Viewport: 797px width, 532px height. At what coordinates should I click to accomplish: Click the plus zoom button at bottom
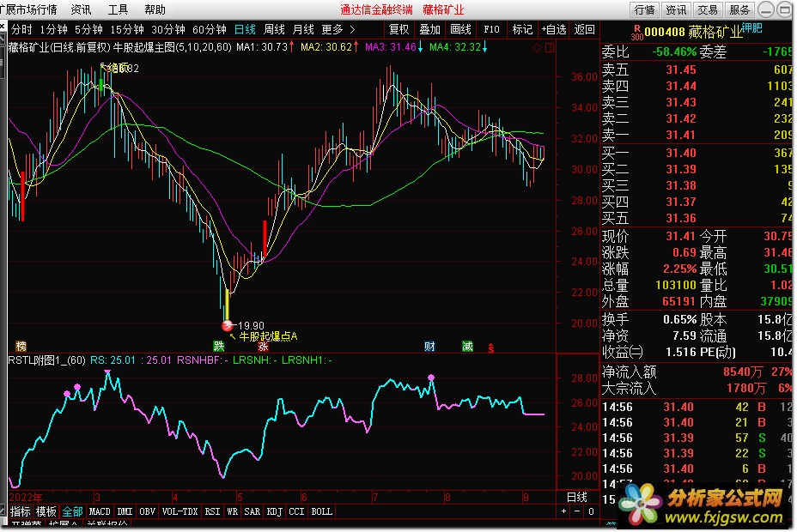coord(563,511)
